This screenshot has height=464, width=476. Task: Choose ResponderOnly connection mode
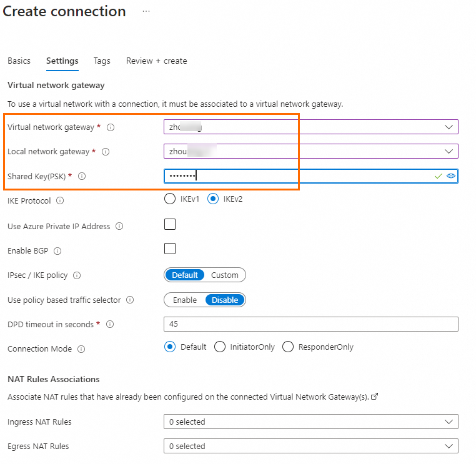click(288, 347)
